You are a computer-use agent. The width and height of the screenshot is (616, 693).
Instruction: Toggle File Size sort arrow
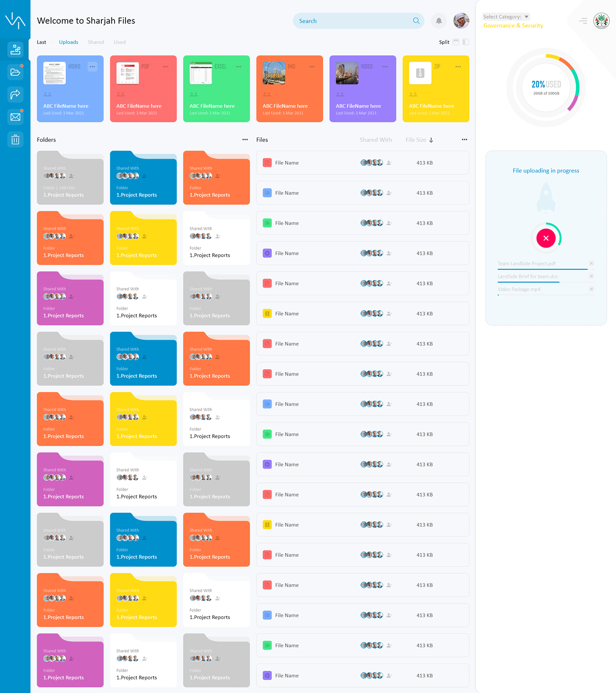[431, 140]
